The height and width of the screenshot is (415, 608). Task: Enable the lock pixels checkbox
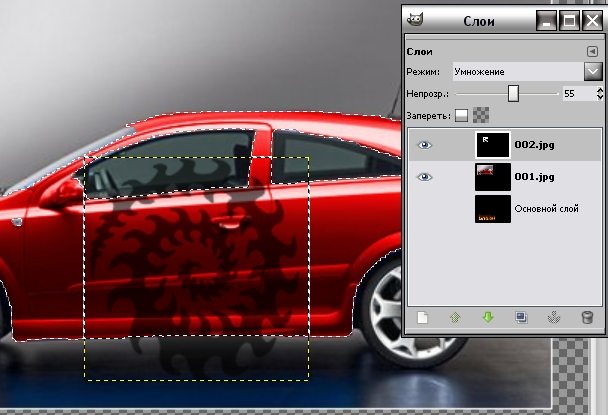click(x=461, y=115)
